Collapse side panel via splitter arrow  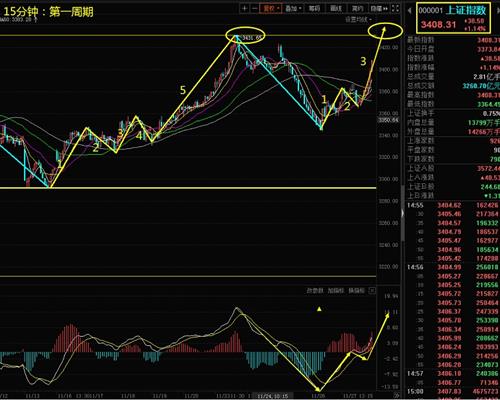tap(402, 213)
